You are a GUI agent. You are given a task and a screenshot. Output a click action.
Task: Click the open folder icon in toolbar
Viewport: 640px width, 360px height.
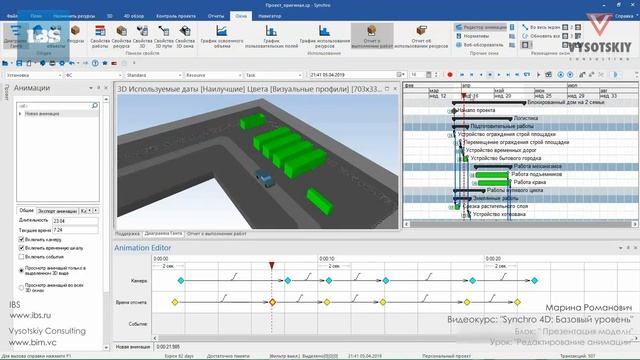tap(5, 63)
